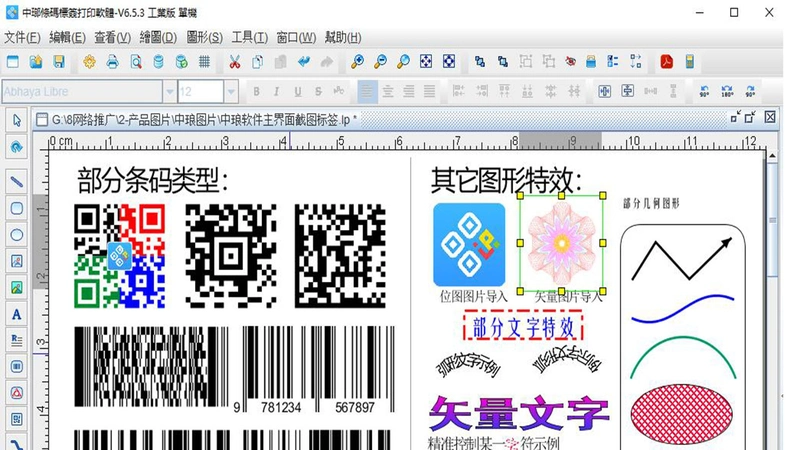Toggle italic text formatting
The width and height of the screenshot is (800, 450).
tap(277, 92)
